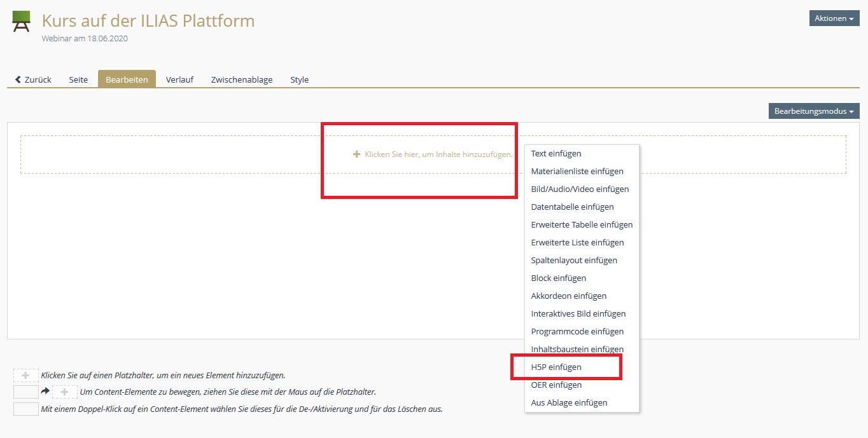868x438 pixels.
Task: Open the Verlauf tab
Action: point(179,79)
